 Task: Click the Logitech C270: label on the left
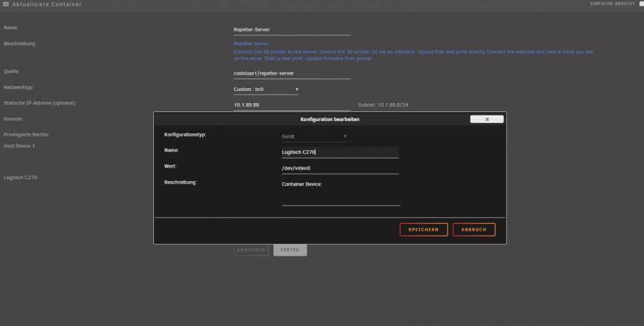21,178
